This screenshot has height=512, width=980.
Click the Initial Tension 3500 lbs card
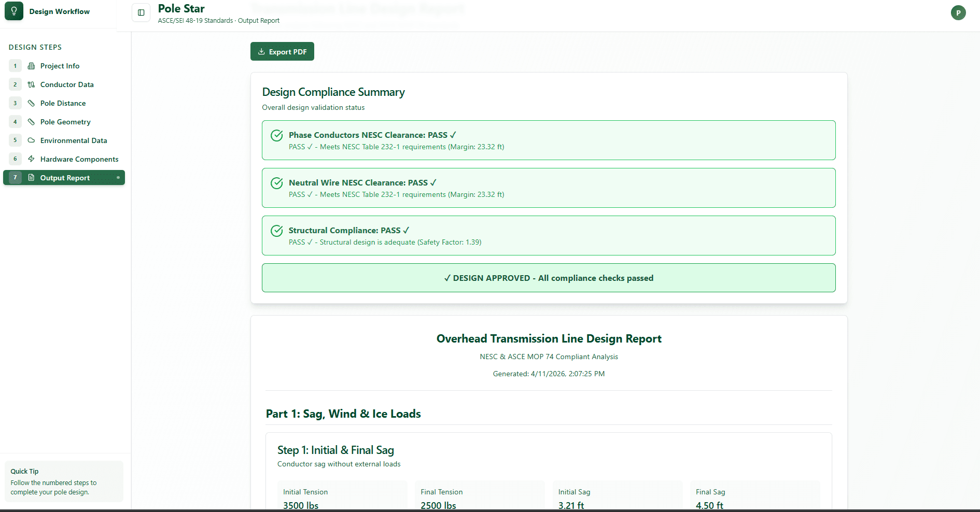pos(342,497)
